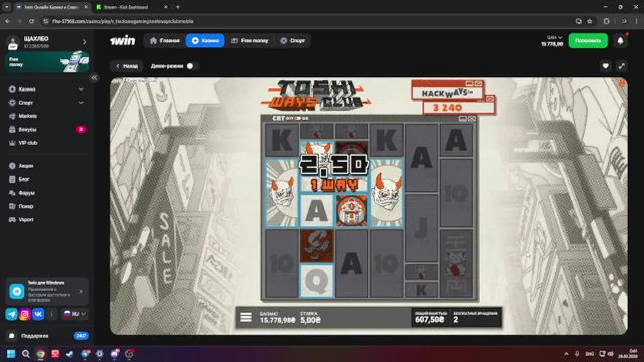Open the Поддержка support chat

[x=47, y=335]
